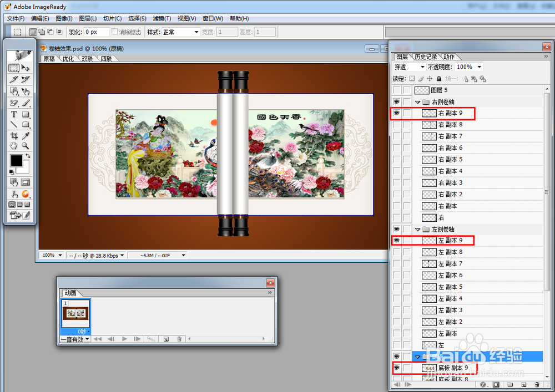Select the Type (T) tool
The image size is (555, 392).
pyautogui.click(x=14, y=114)
